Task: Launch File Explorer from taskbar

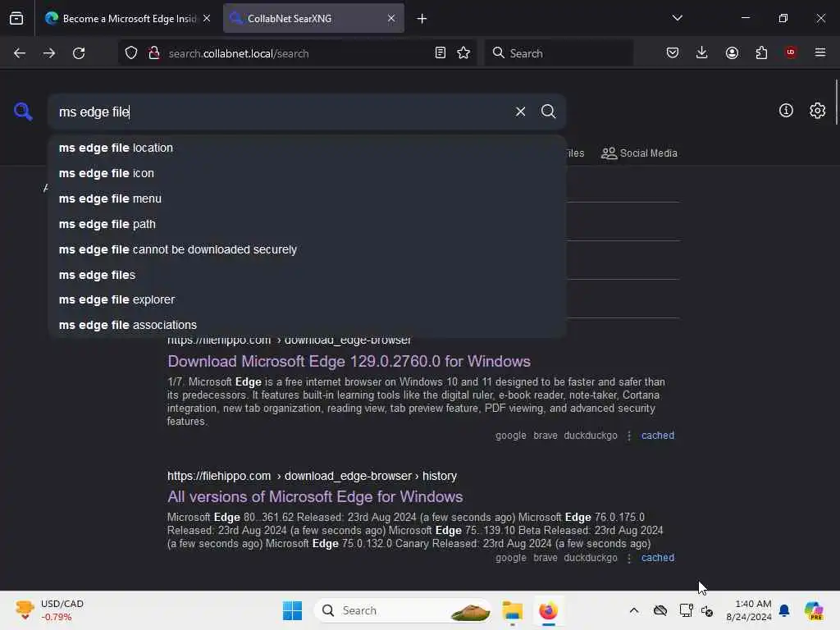Action: click(x=513, y=610)
